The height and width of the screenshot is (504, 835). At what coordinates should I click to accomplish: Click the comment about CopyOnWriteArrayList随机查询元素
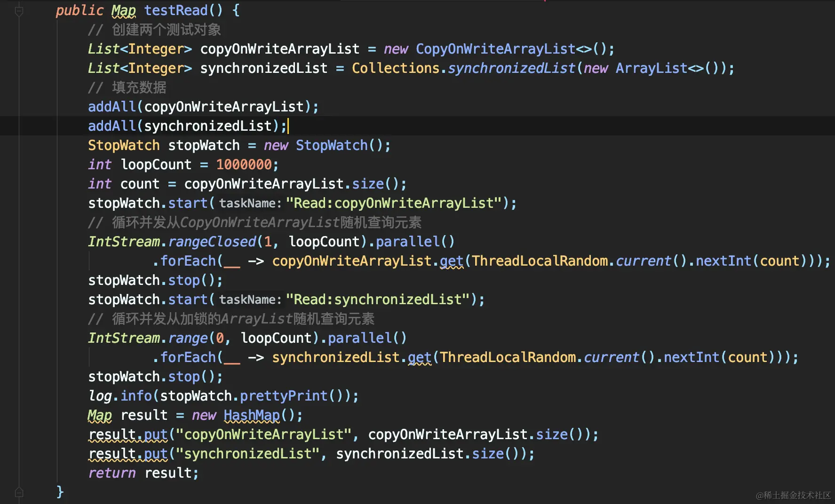254,222
